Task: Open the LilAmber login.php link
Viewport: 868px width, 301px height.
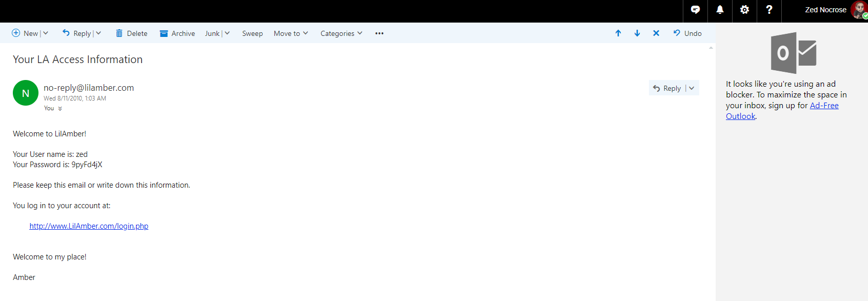Action: (x=89, y=226)
